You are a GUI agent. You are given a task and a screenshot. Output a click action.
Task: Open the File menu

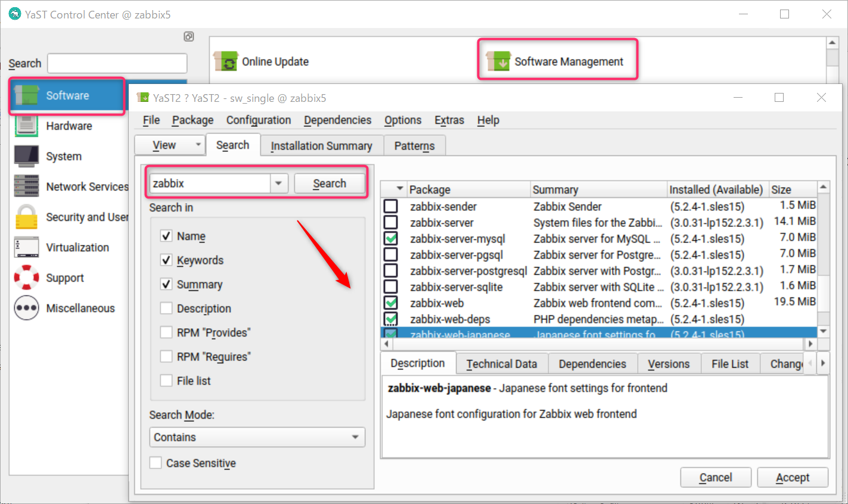tap(151, 120)
